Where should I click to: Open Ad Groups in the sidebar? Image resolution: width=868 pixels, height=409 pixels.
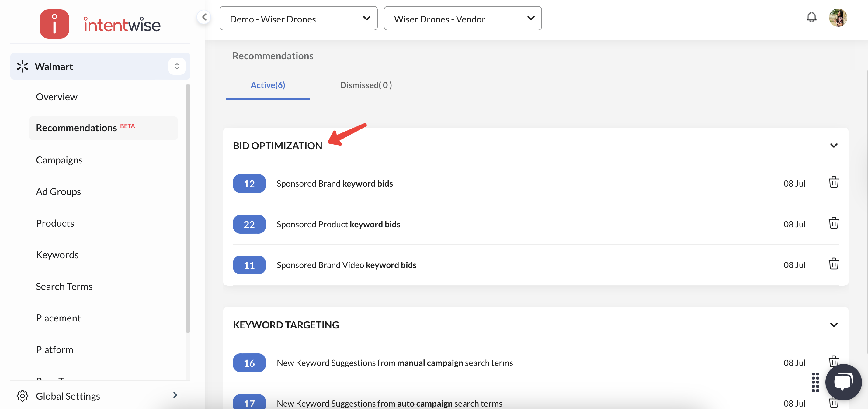click(58, 192)
